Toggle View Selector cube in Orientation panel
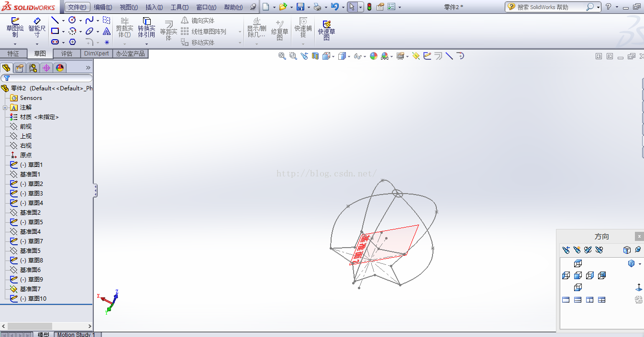 [x=627, y=250]
